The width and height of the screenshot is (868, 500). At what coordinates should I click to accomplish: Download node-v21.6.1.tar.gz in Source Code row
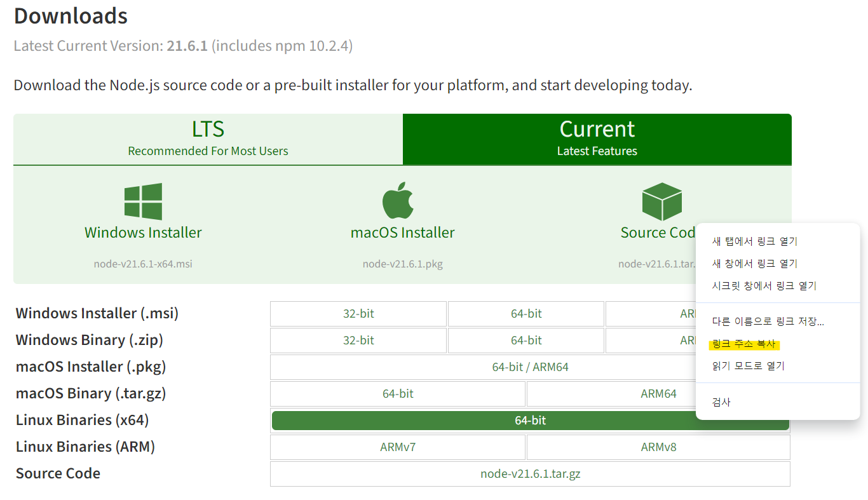(530, 474)
